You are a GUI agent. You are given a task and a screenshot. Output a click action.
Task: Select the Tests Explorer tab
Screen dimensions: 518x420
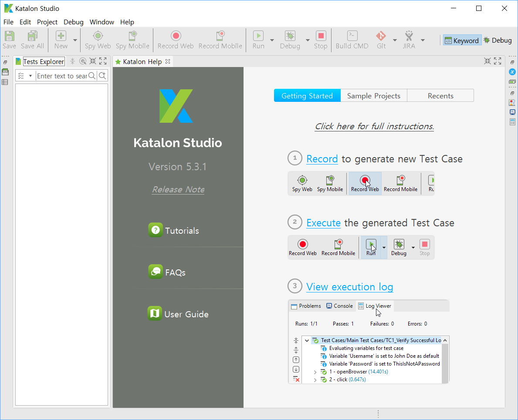(40, 61)
